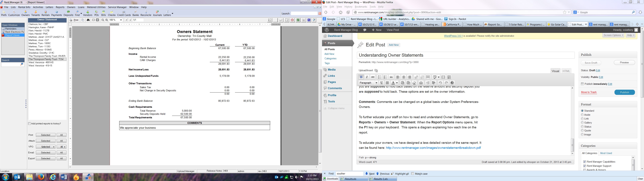Uncheck Rent Manager Capabilities category

(x=584, y=162)
